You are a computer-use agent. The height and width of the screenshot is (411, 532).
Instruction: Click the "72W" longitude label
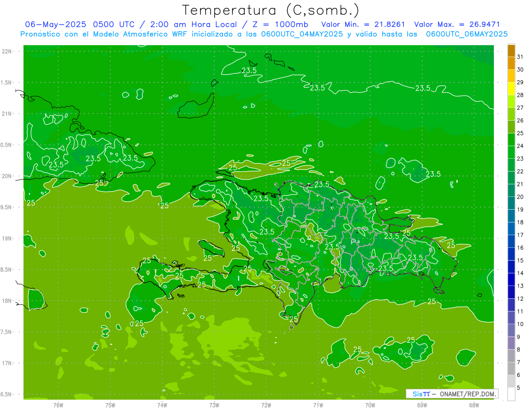click(x=266, y=405)
